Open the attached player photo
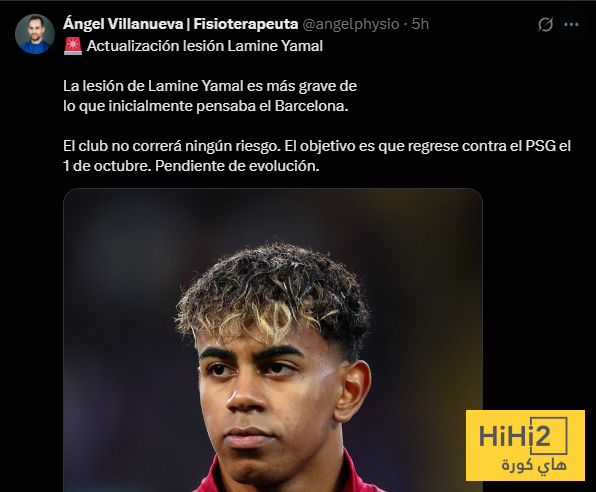The width and height of the screenshot is (596, 492). (273, 340)
